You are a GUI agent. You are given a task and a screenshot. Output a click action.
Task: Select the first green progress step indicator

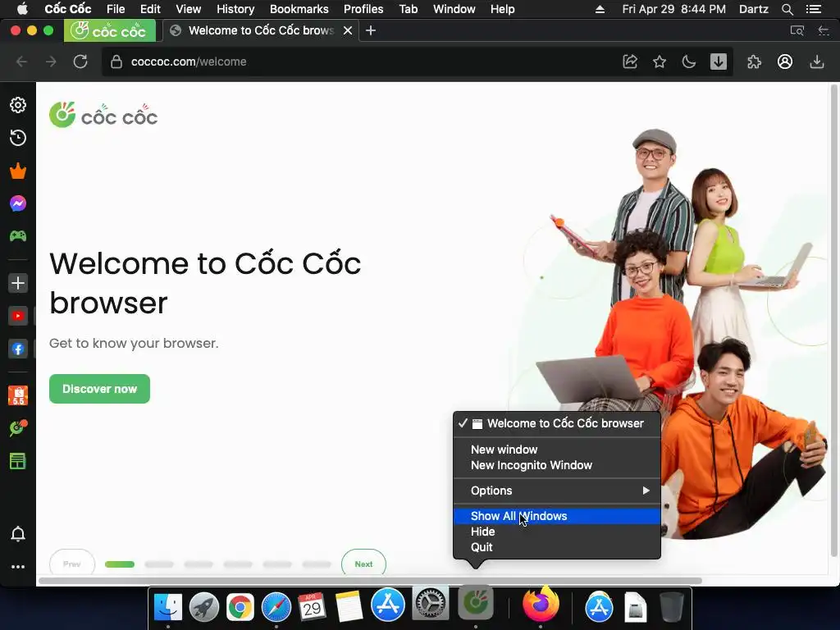(120, 564)
